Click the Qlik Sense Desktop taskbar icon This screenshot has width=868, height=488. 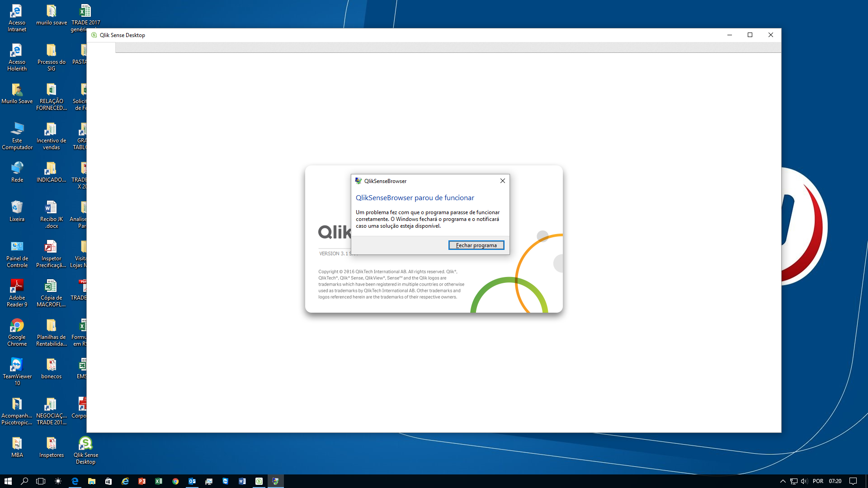coord(259,481)
